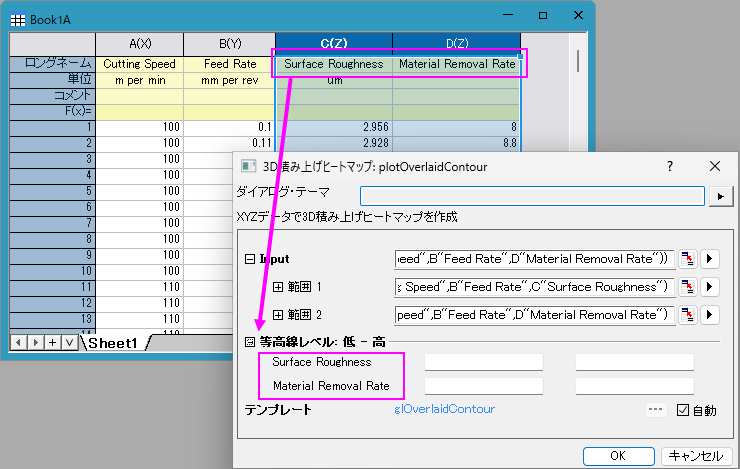This screenshot has height=469, width=740.
Task: Click the sheet tabs back arrow
Action: [x=18, y=343]
